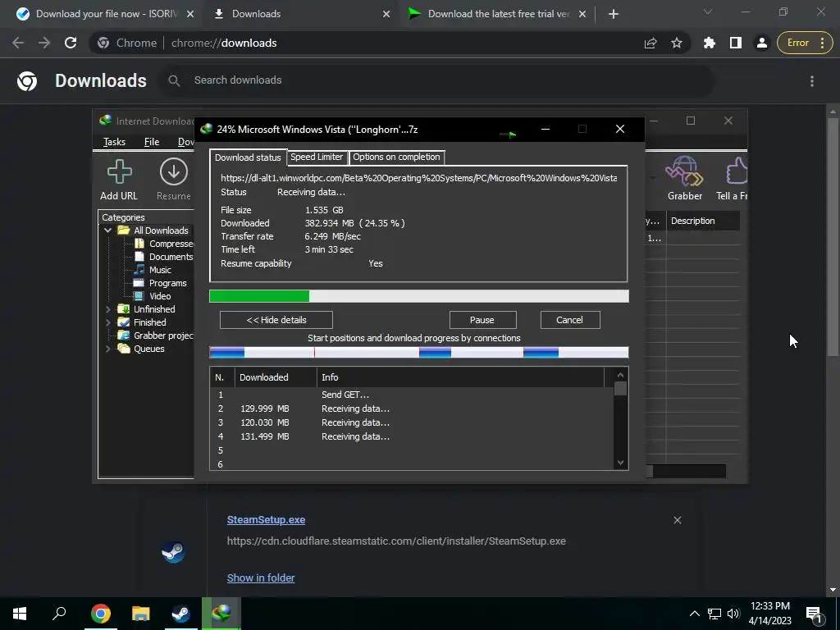The image size is (840, 630).
Task: Open the network status tray icon
Action: tap(714, 614)
